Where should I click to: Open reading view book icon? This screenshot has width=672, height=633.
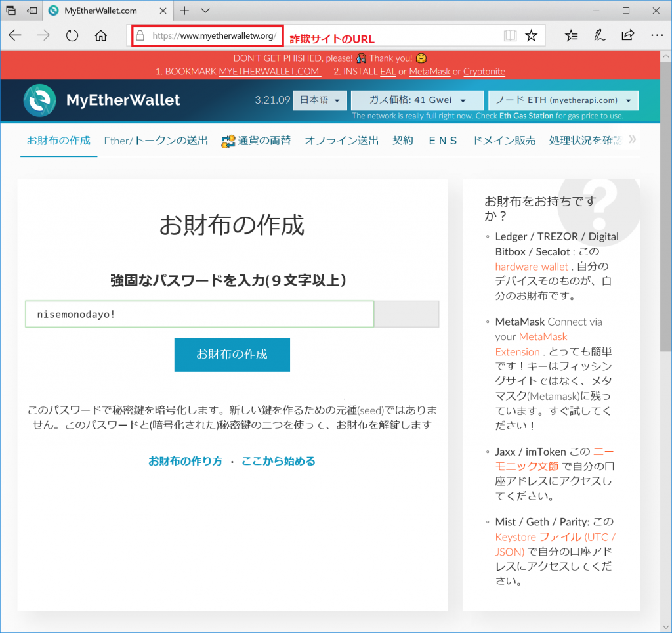(x=510, y=35)
